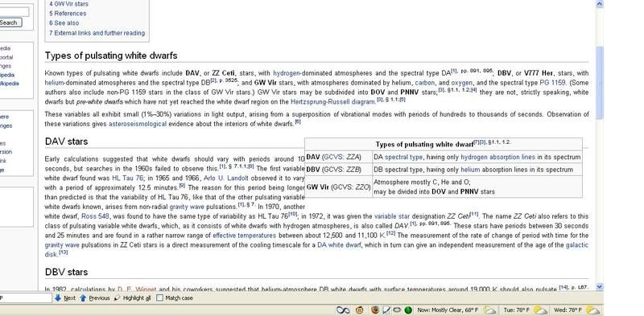The height and width of the screenshot is (316, 644).
Task: Open the spectral type link in table
Action: (403, 157)
